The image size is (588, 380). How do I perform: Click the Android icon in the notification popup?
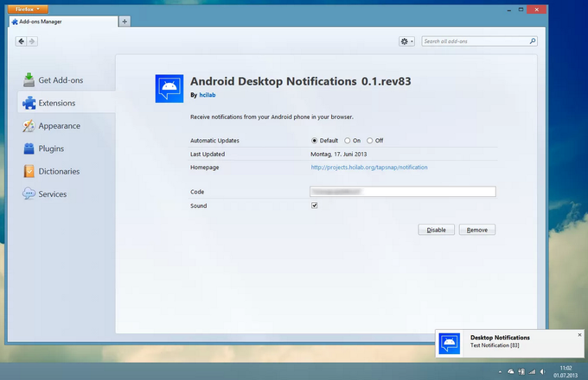[450, 344]
